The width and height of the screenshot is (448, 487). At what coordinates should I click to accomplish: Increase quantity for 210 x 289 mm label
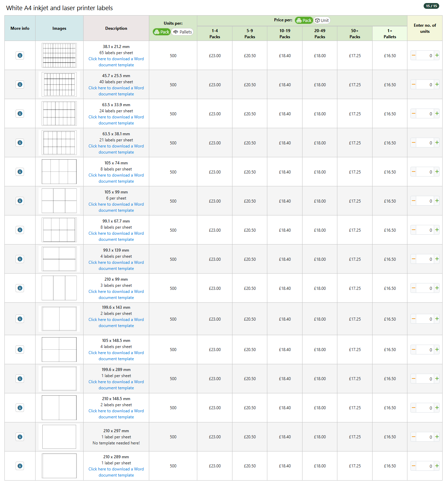coord(437,466)
